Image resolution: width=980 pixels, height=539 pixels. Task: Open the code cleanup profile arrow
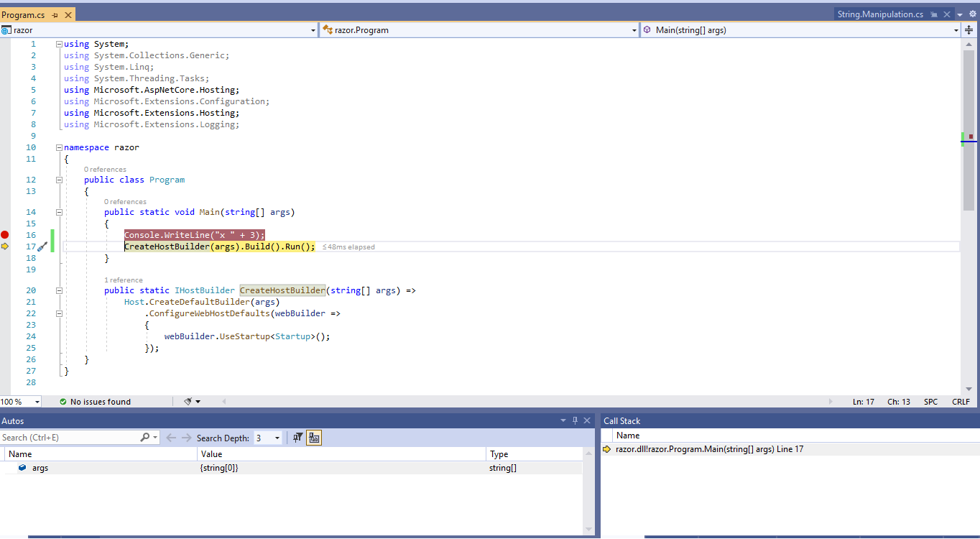[198, 402]
